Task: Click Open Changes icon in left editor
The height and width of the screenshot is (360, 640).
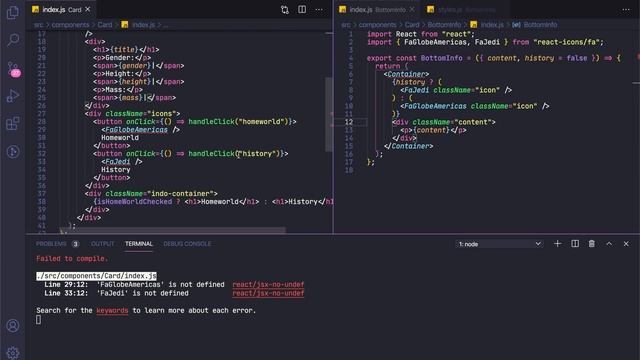Action: pos(285,10)
